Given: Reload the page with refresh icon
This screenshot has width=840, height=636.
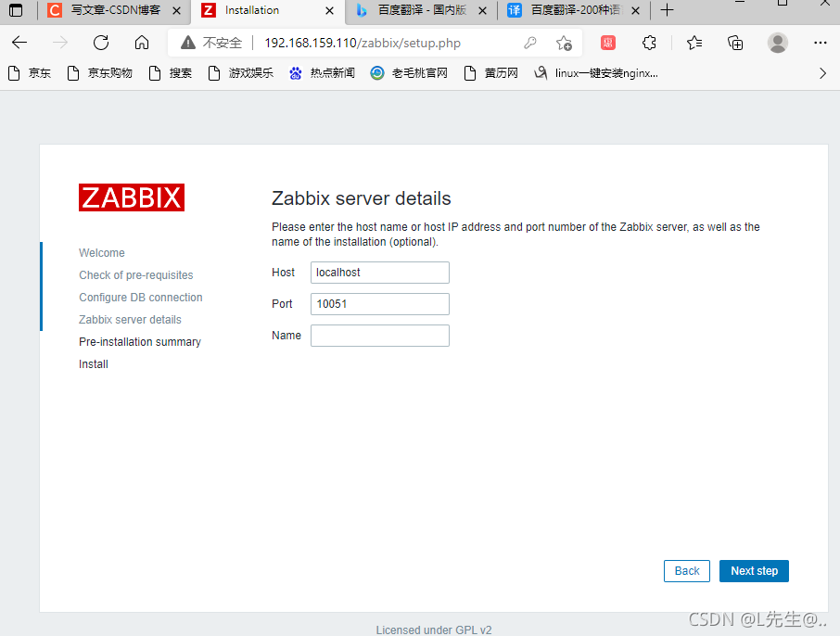Looking at the screenshot, I should (x=101, y=43).
